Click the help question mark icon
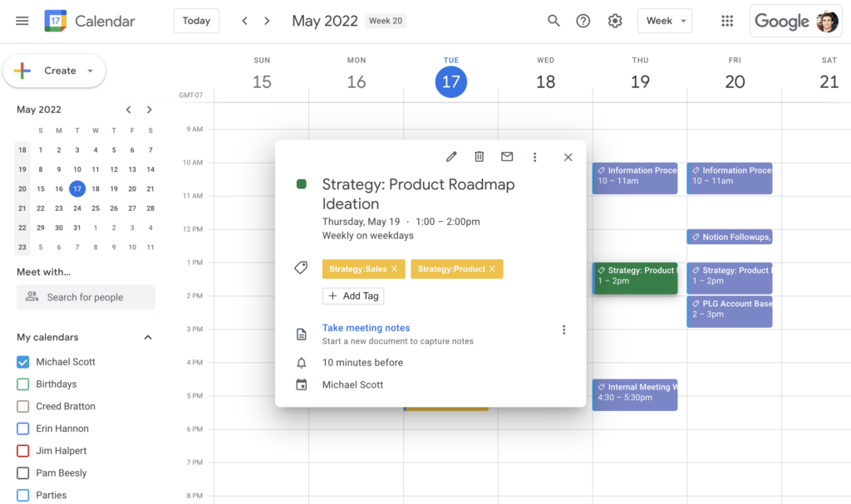The height and width of the screenshot is (504, 851). (583, 21)
